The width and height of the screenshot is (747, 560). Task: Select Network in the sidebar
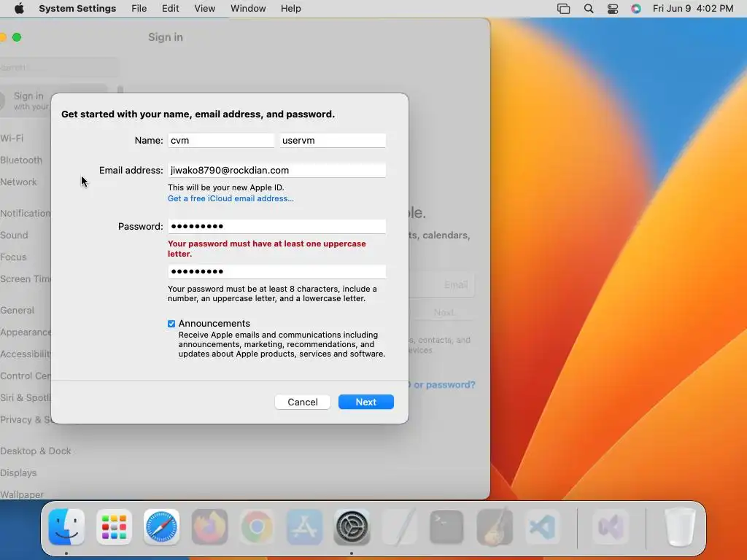pos(18,182)
